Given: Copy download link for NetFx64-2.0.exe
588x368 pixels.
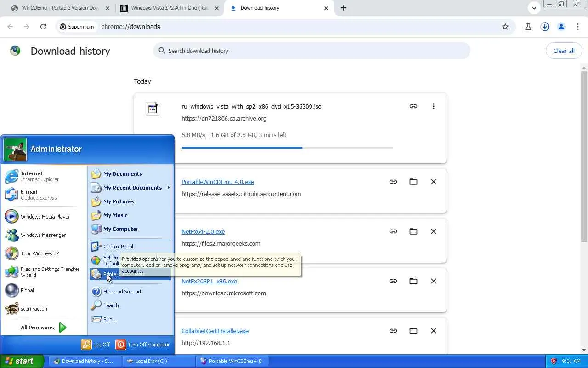Looking at the screenshot, I should [393, 231].
